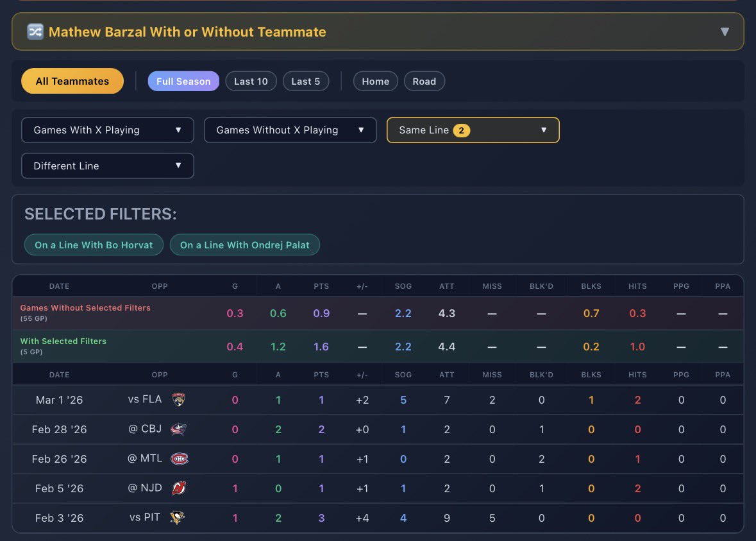Click the badge showing 2 on Same Line
The width and height of the screenshot is (756, 541).
click(462, 130)
